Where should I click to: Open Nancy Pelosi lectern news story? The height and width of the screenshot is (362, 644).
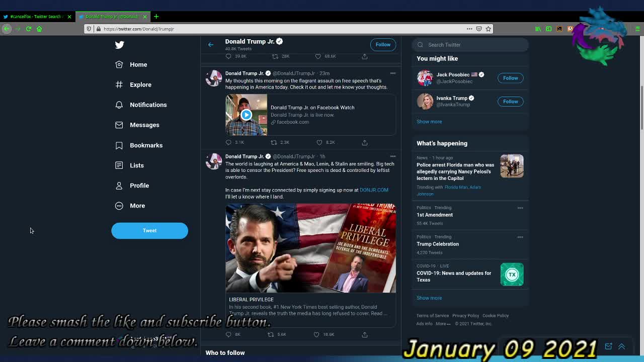tap(455, 171)
